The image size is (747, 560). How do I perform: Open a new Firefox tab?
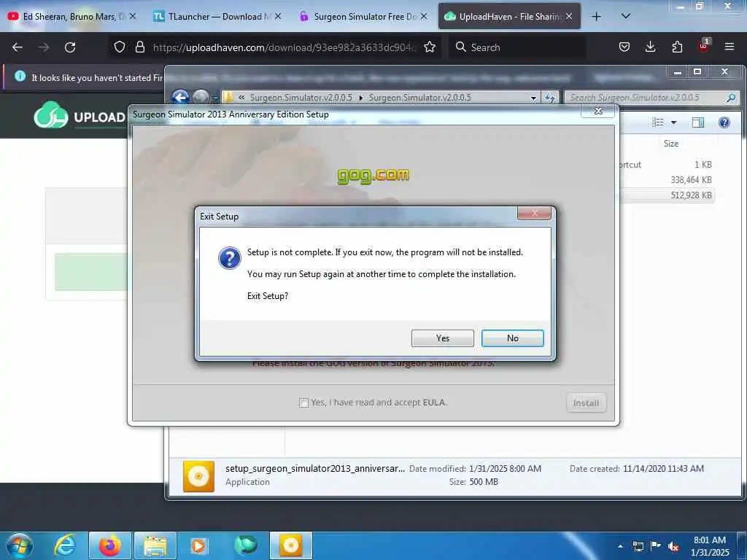[x=596, y=17]
